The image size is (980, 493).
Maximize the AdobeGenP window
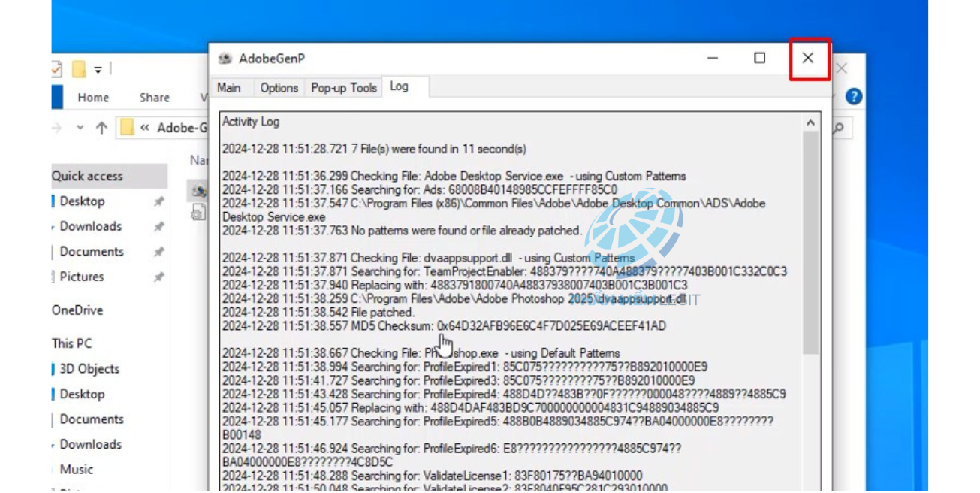759,58
